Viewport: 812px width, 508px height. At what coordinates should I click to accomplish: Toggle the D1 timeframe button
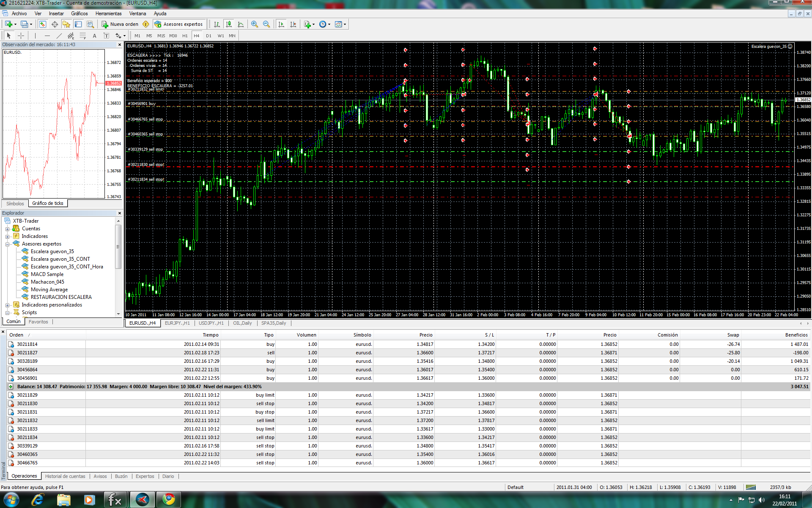[x=208, y=36]
